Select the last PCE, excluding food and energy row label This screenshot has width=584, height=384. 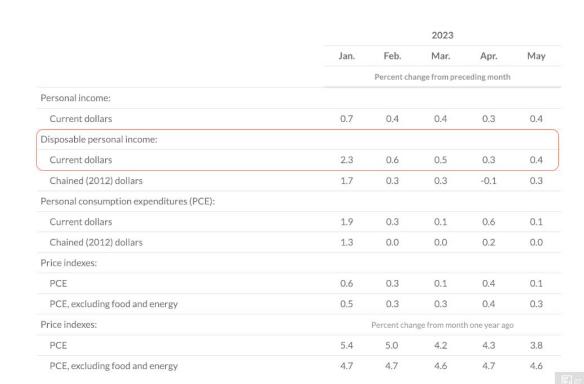[114, 366]
